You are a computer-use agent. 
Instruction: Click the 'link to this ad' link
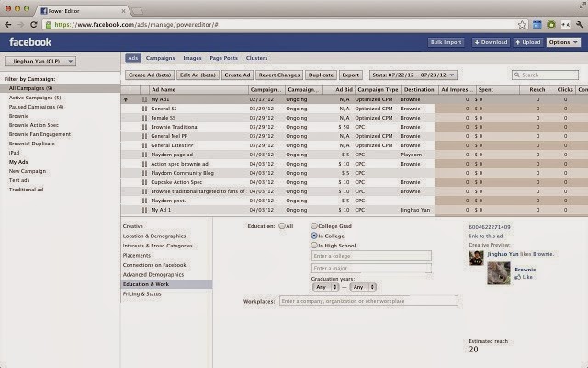486,236
